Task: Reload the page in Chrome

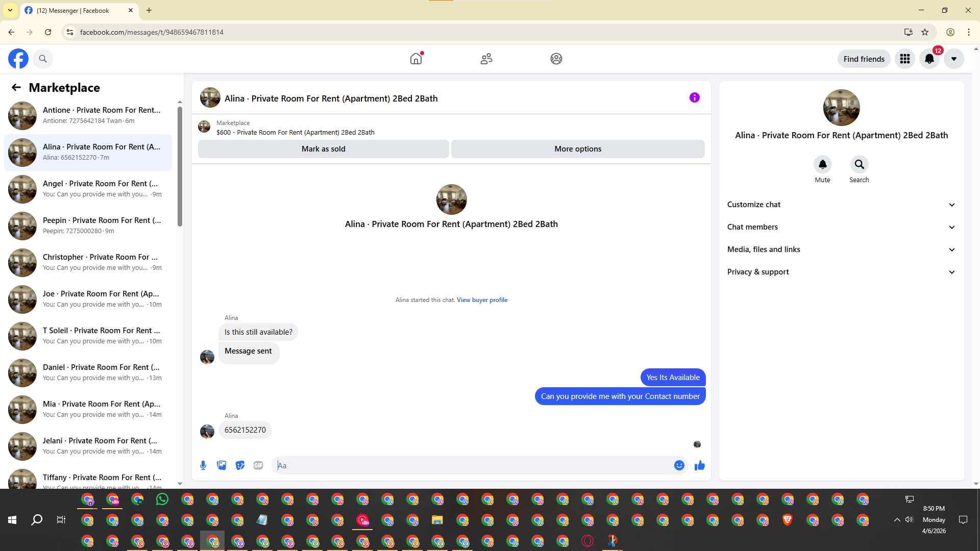Action: (48, 32)
